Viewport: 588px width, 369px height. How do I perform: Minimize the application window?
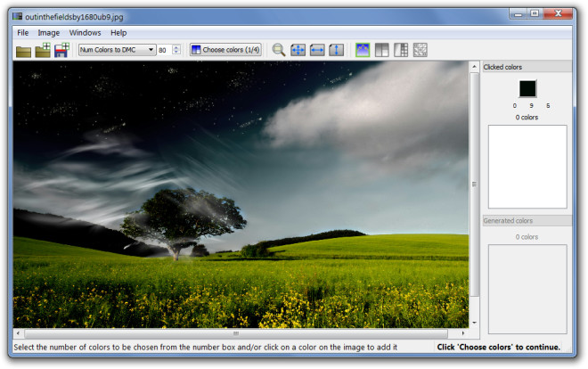coord(519,14)
